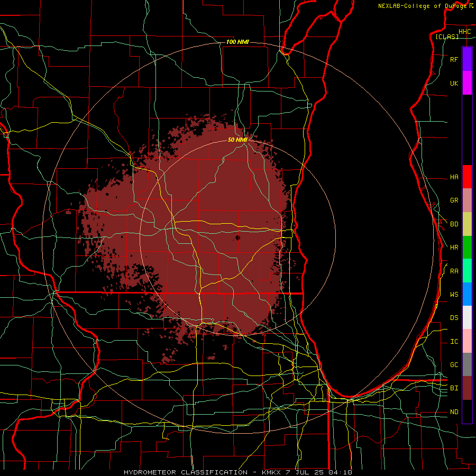Select the yellow BD legend color swatch
476x476 pixels.
coord(467,224)
